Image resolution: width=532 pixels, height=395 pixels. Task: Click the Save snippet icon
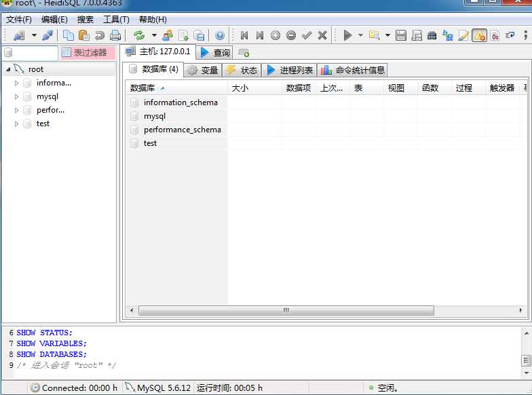[x=417, y=35]
